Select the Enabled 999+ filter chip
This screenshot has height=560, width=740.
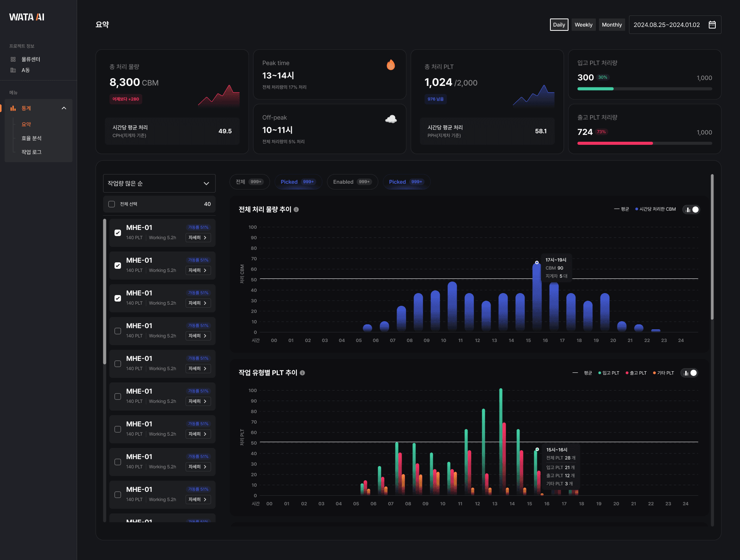pos(352,182)
